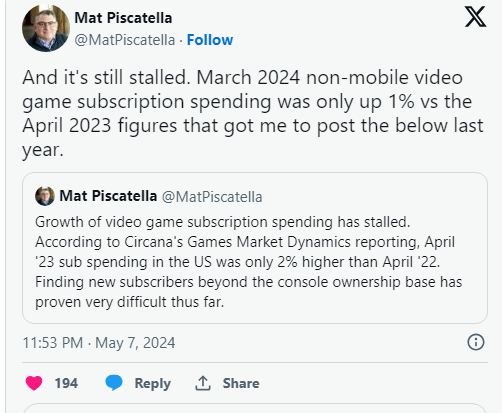Click the partially visible box below actions
Image resolution: width=502 pixels, height=413 pixels.
click(255, 408)
